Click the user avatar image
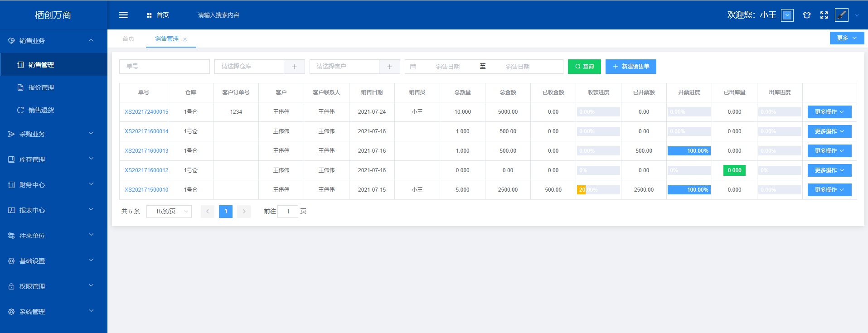Image resolution: width=868 pixels, height=333 pixels. pos(842,15)
